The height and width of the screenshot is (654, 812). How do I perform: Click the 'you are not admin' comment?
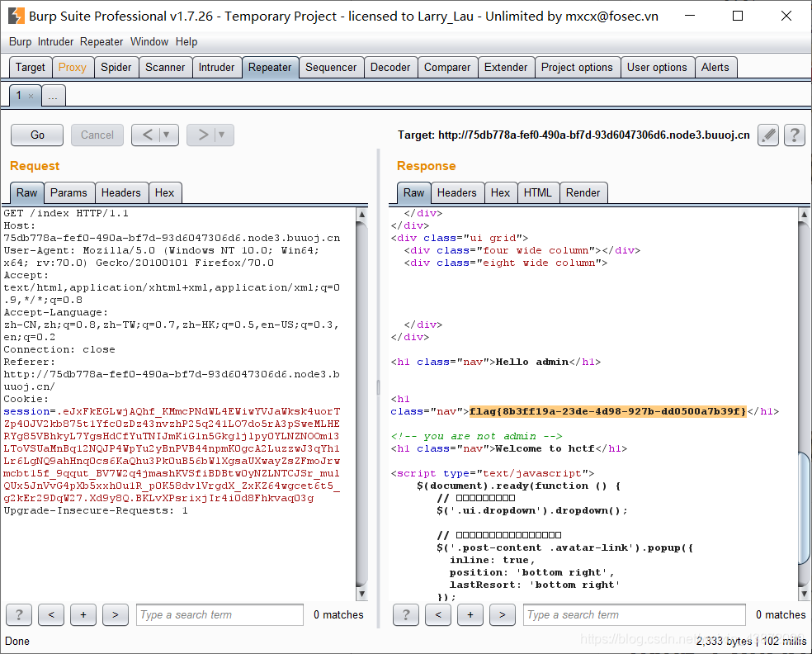point(476,436)
